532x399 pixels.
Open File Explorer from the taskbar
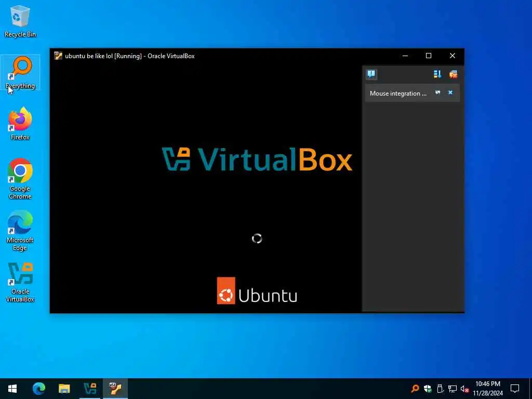64,389
